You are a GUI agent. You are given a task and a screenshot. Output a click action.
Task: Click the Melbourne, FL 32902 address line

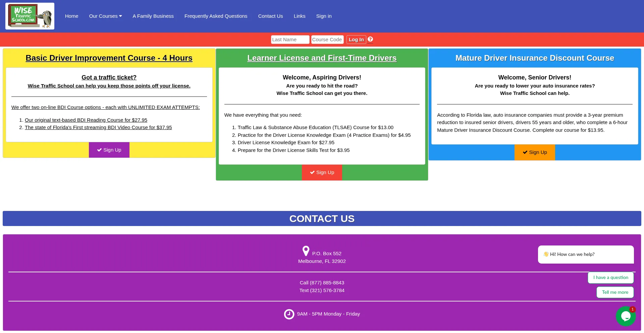(322, 261)
